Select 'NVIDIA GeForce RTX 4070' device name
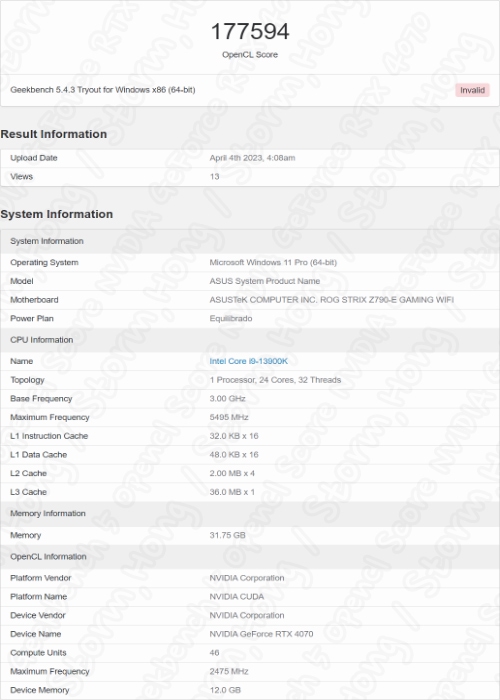500x700 pixels. pyautogui.click(x=261, y=634)
